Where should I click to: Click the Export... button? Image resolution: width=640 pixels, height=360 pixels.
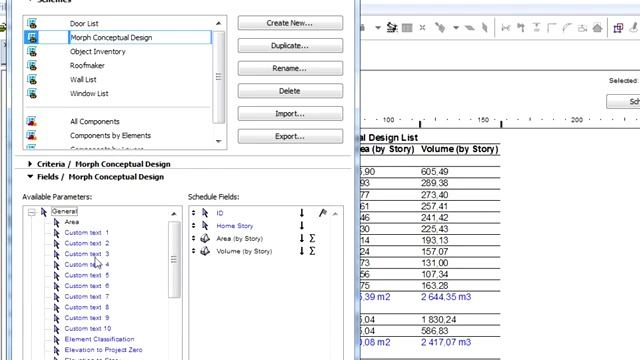click(290, 136)
